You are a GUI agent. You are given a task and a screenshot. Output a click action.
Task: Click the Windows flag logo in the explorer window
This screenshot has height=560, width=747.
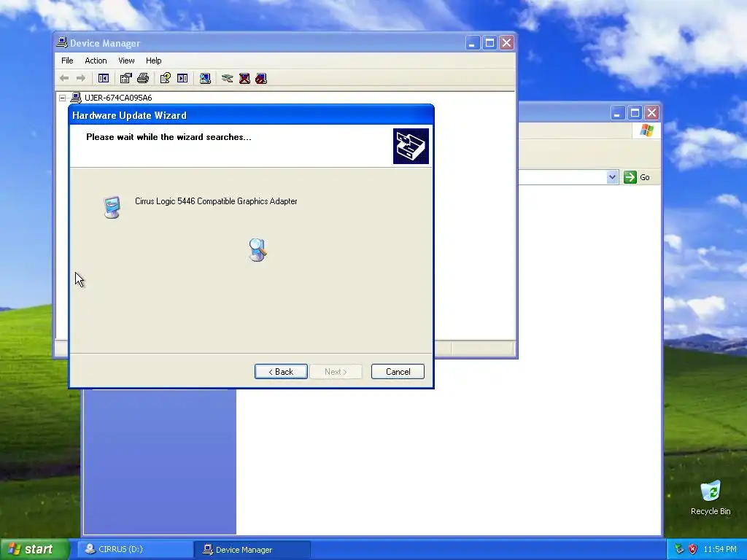(x=646, y=130)
